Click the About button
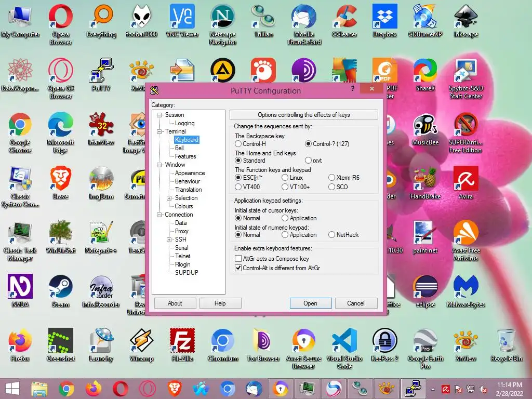The image size is (532, 399). coord(175,303)
